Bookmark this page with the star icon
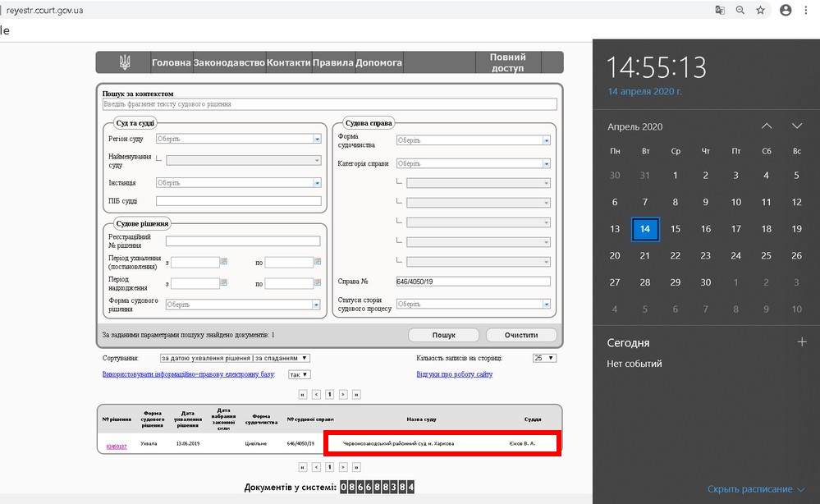Image resolution: width=820 pixels, height=504 pixels. (760, 10)
